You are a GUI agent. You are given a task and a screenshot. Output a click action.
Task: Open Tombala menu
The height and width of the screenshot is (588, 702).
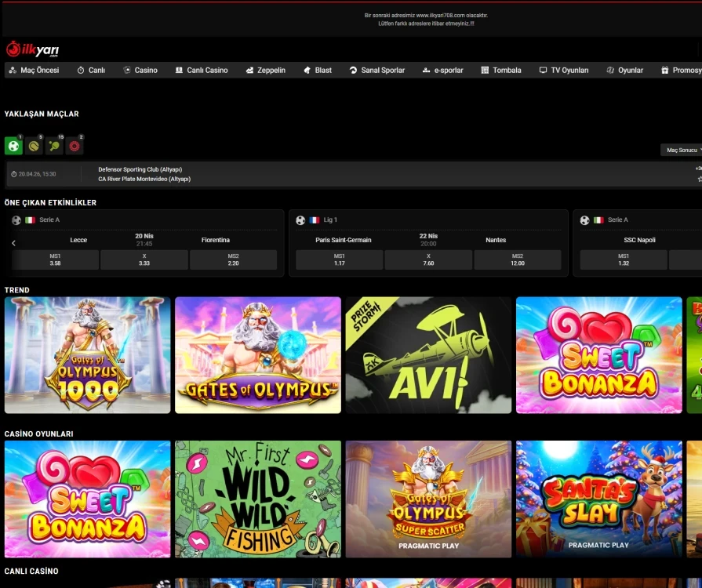click(x=501, y=71)
